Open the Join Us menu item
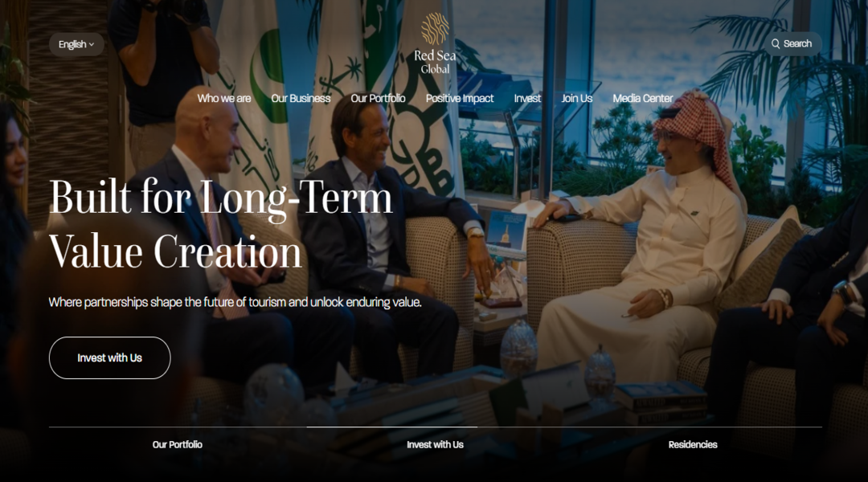The height and width of the screenshot is (482, 868). click(x=577, y=99)
